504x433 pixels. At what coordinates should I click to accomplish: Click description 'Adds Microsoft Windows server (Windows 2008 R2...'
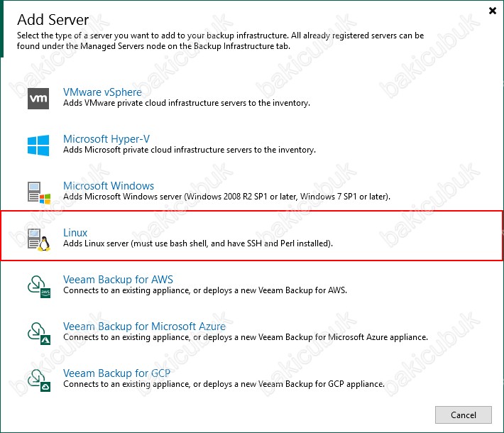pos(226,197)
